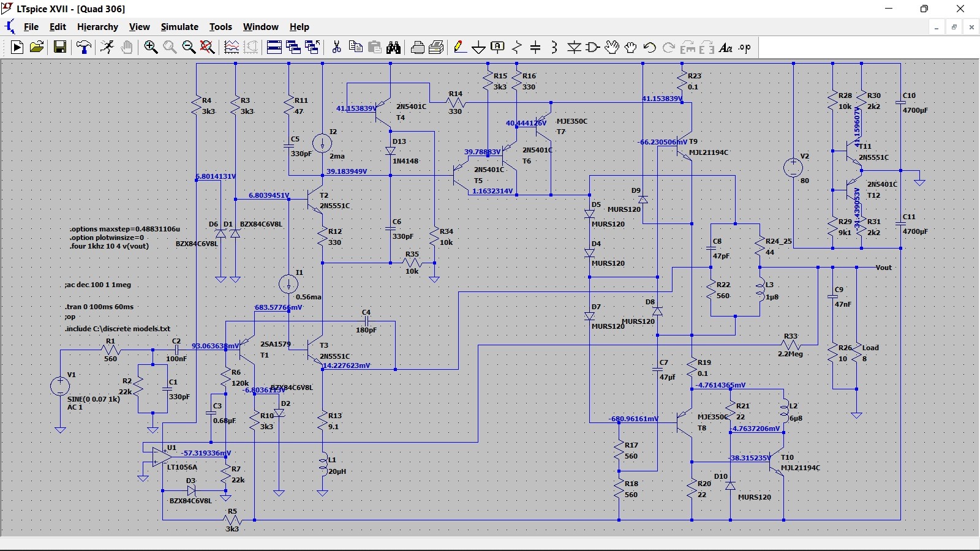Open a file with folder icon
The width and height of the screenshot is (980, 551).
pos(37,47)
